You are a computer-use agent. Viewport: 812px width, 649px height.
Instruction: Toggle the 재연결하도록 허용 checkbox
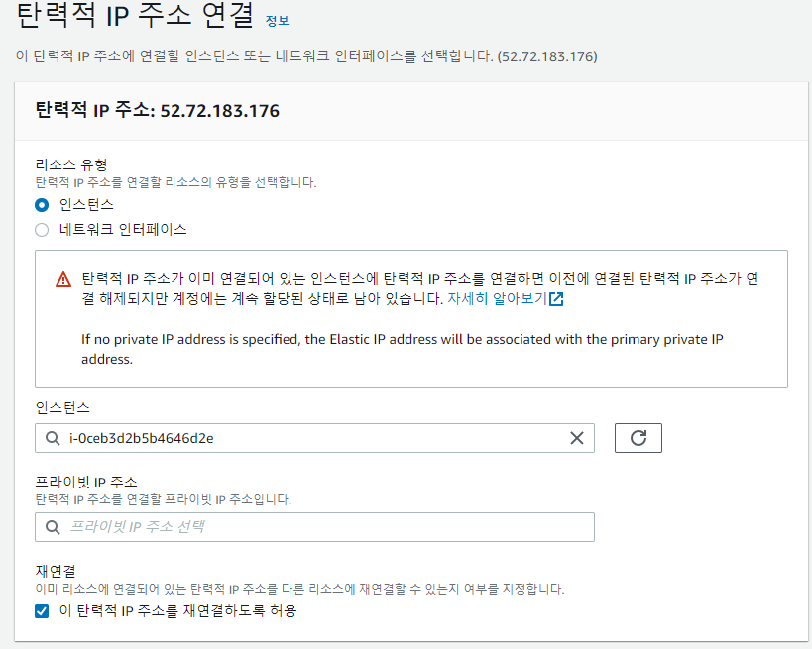click(x=42, y=611)
